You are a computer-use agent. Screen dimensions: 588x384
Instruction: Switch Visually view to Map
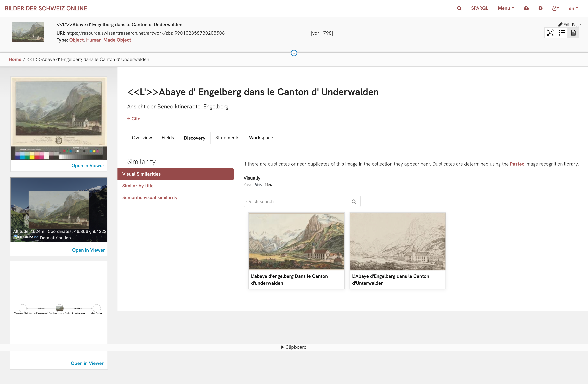[x=268, y=184]
